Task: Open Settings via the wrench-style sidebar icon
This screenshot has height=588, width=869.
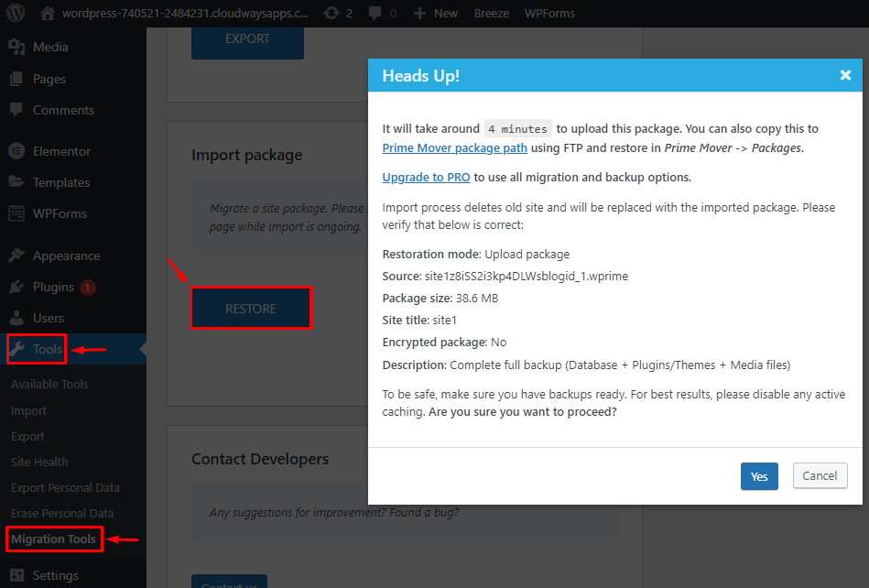Action: pos(20,575)
